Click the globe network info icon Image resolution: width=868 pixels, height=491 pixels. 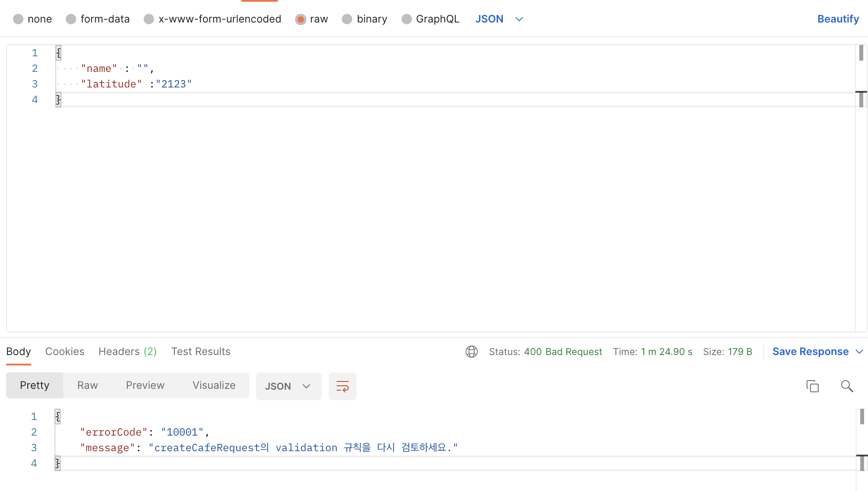tap(471, 352)
